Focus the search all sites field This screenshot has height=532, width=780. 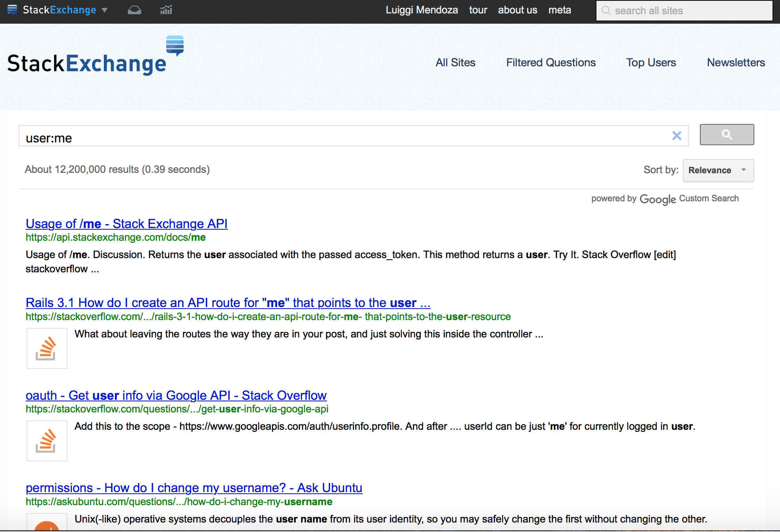684,11
